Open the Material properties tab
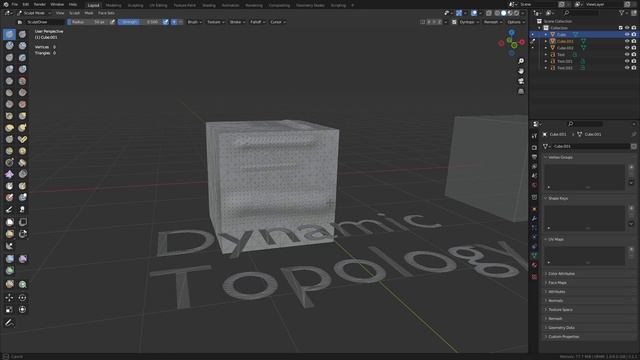Viewport: 640px width, 360px height. tap(534, 265)
